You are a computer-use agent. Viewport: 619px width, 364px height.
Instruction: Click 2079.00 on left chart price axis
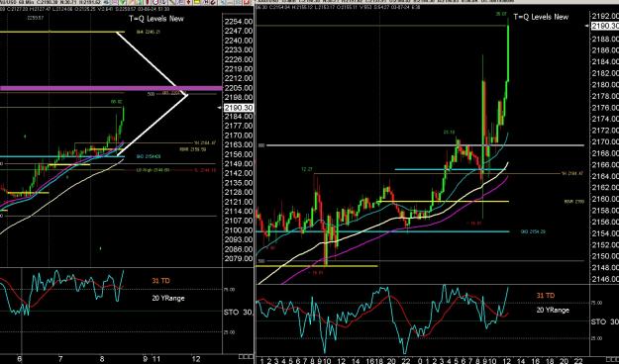[238, 259]
